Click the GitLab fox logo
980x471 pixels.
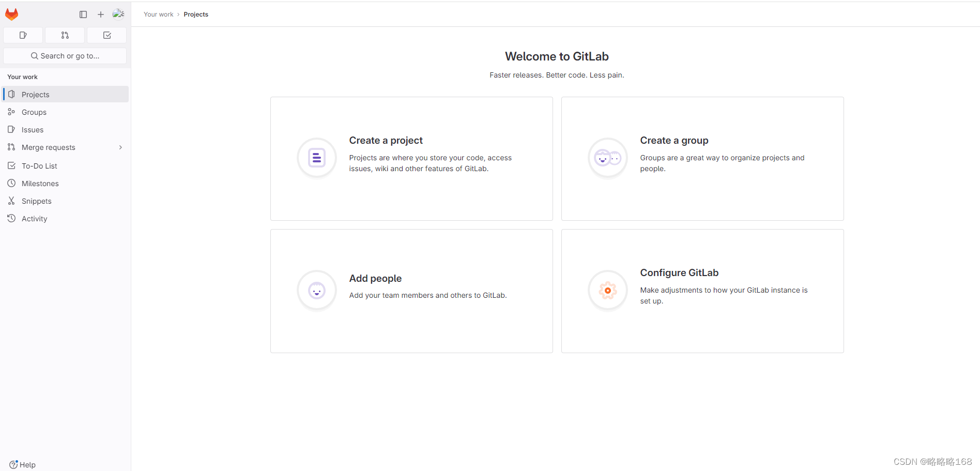tap(11, 14)
